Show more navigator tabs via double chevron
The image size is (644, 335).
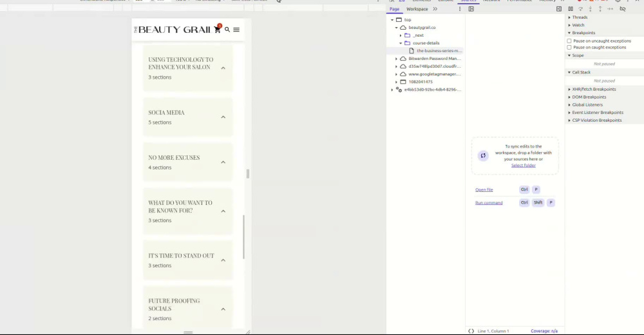click(435, 9)
